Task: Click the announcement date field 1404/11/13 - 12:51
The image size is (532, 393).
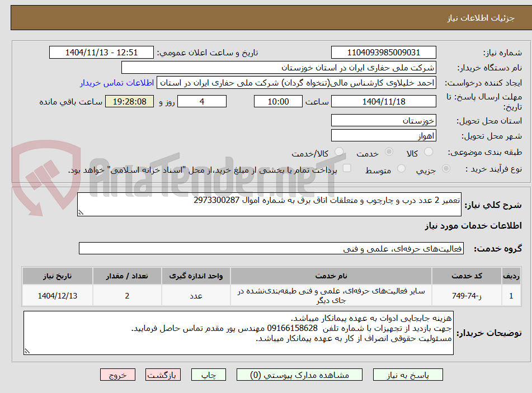Action: 101,53
